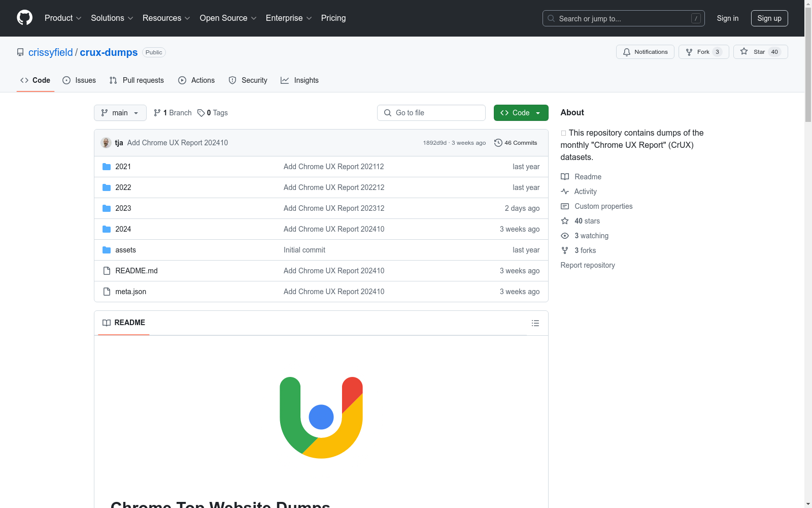Click the Sign in link
This screenshot has height=508, width=812.
(x=728, y=18)
